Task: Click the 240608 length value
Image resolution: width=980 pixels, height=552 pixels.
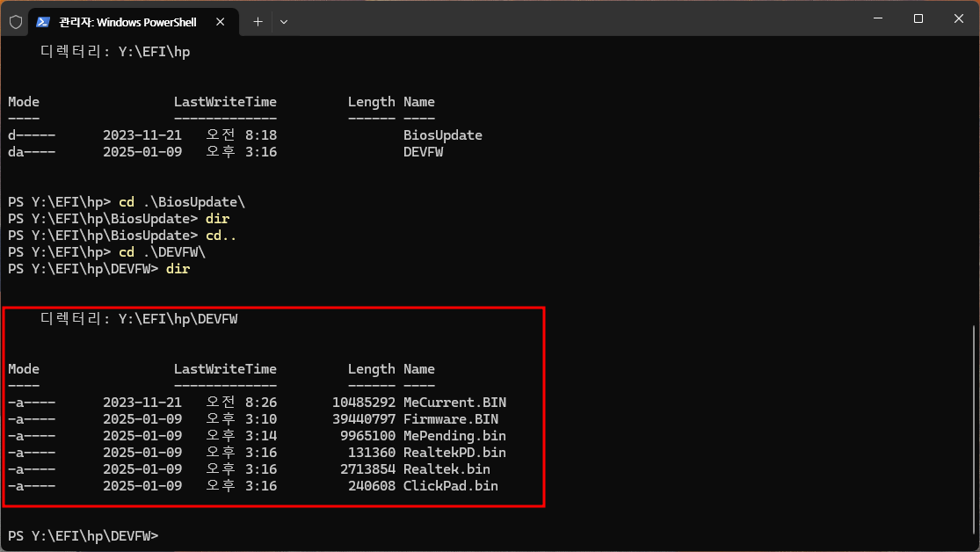Action: (371, 486)
